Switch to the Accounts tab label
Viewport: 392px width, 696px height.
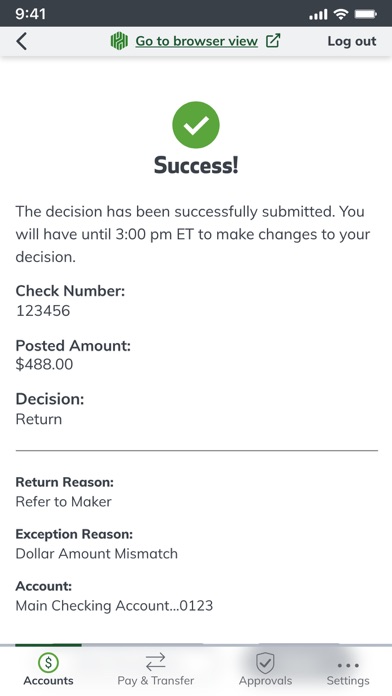pyautogui.click(x=48, y=680)
